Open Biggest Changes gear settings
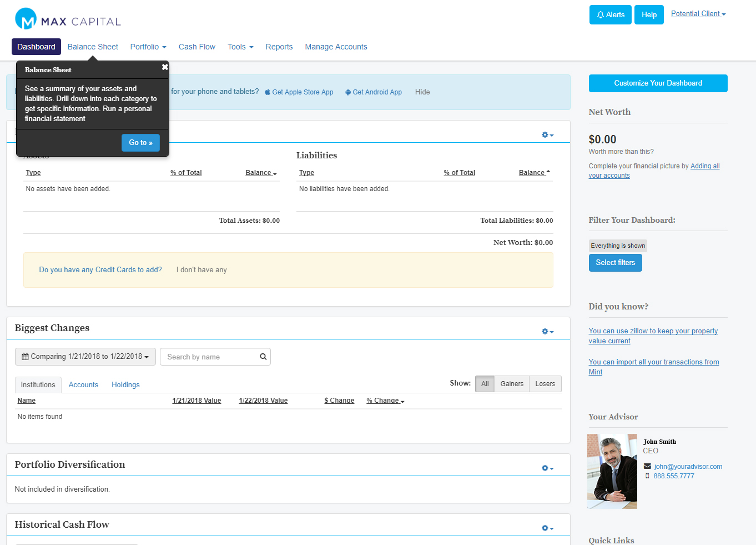This screenshot has height=545, width=756. click(547, 332)
